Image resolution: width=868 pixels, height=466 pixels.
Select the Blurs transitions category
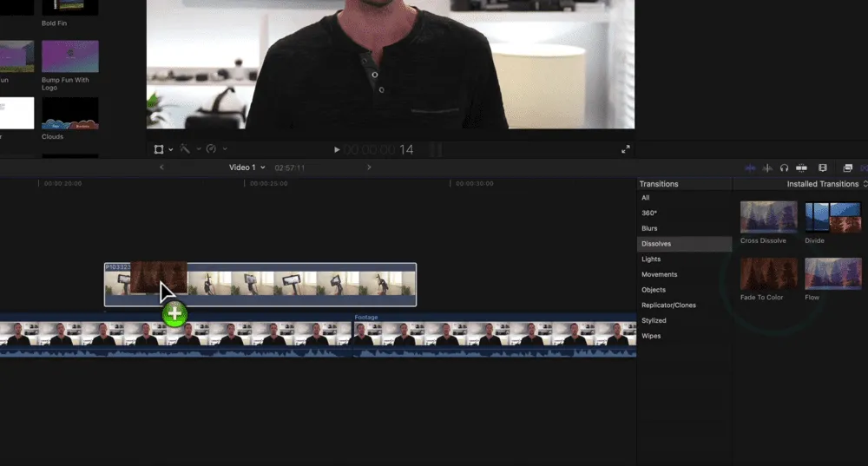tap(649, 228)
